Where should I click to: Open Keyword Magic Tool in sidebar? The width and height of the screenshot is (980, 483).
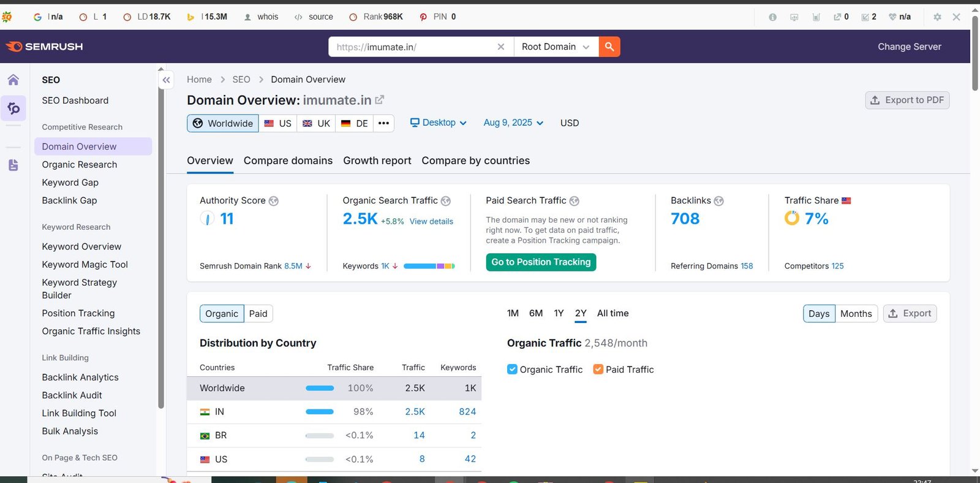[85, 264]
